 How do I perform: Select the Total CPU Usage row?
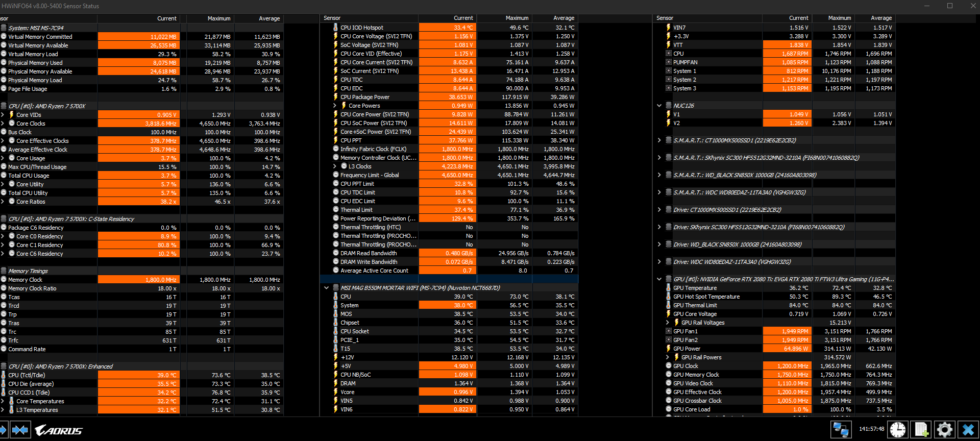coord(141,176)
